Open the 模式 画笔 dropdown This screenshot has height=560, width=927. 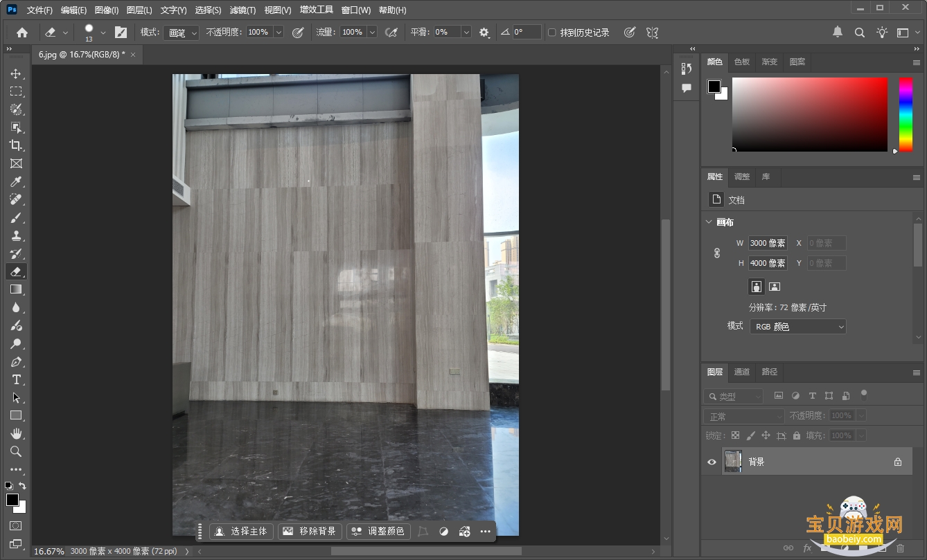181,33
